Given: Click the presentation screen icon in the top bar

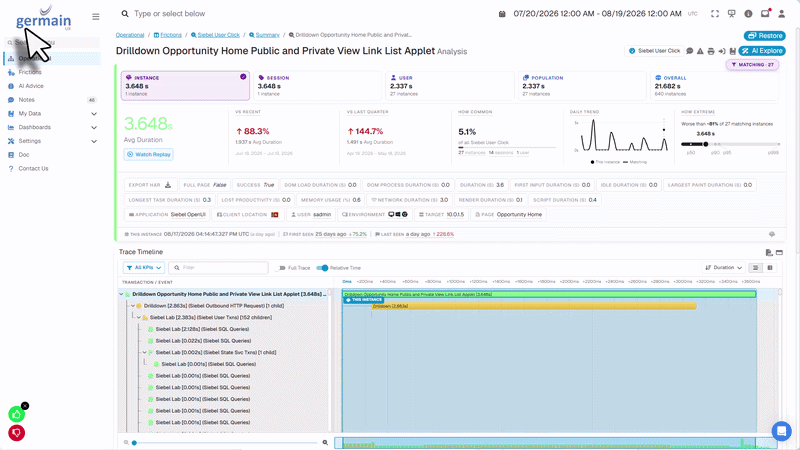Looking at the screenshot, I should (x=732, y=14).
